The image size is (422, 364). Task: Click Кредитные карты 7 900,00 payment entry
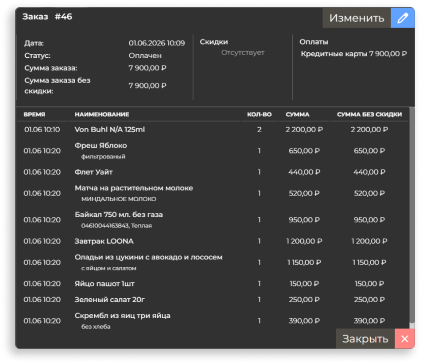coord(354,54)
